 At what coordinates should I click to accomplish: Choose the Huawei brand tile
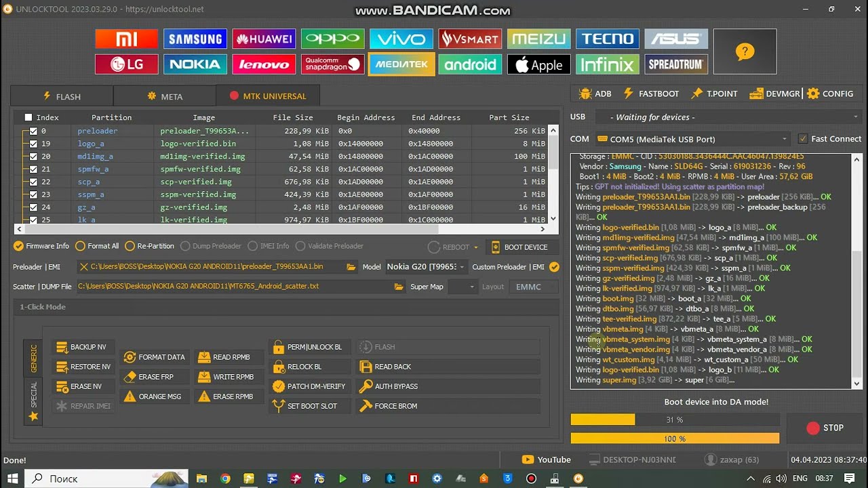point(264,39)
